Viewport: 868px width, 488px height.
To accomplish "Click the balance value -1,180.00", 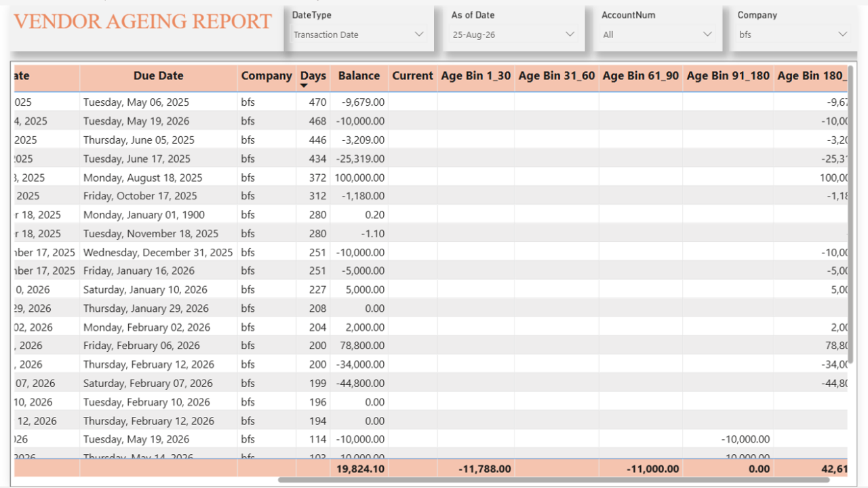I will (x=362, y=196).
